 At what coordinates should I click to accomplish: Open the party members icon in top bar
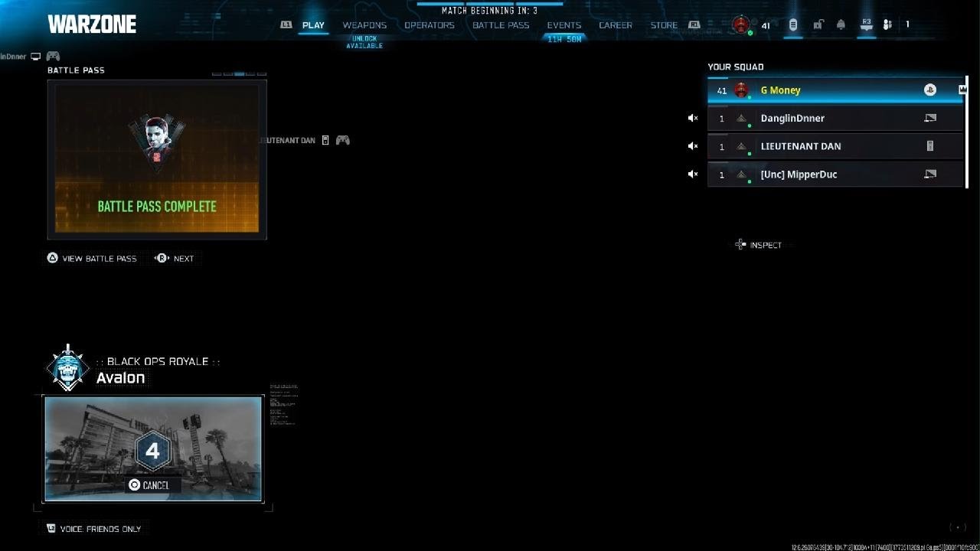(887, 24)
